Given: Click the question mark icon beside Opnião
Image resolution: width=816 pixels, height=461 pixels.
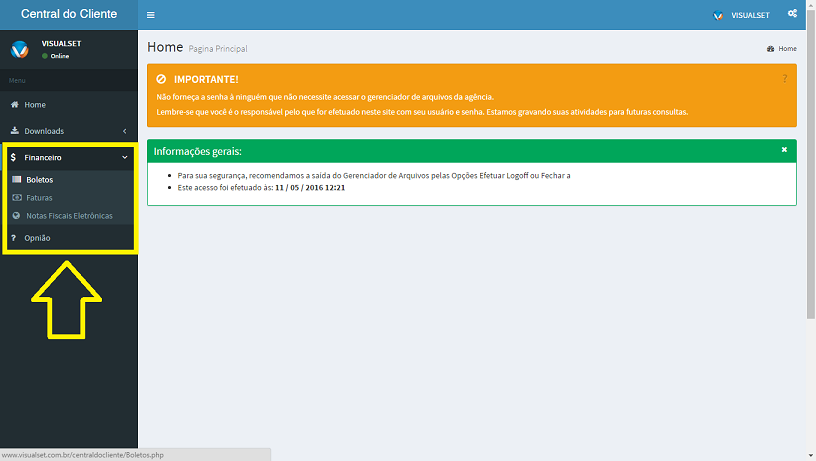Looking at the screenshot, I should (13, 238).
